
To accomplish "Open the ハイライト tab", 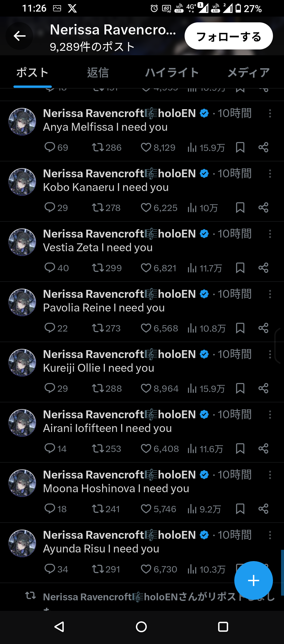I will tap(172, 73).
